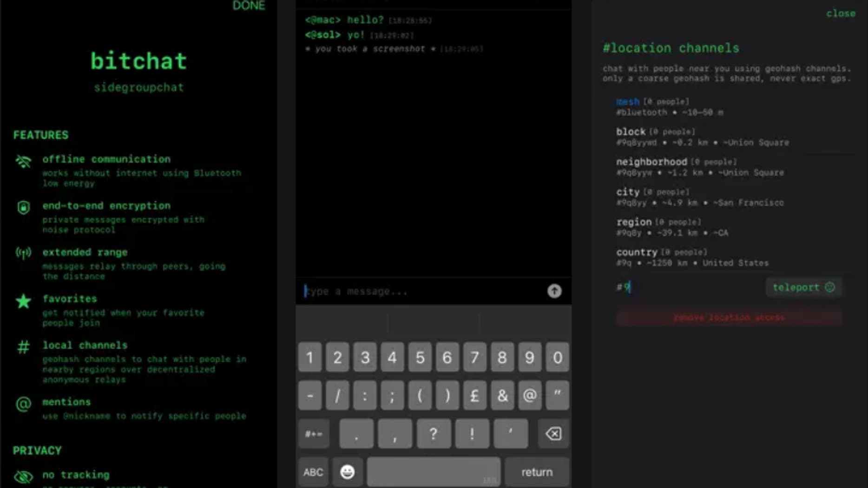Tap the space bar
Viewport: 868px width, 488px height.
(x=434, y=472)
